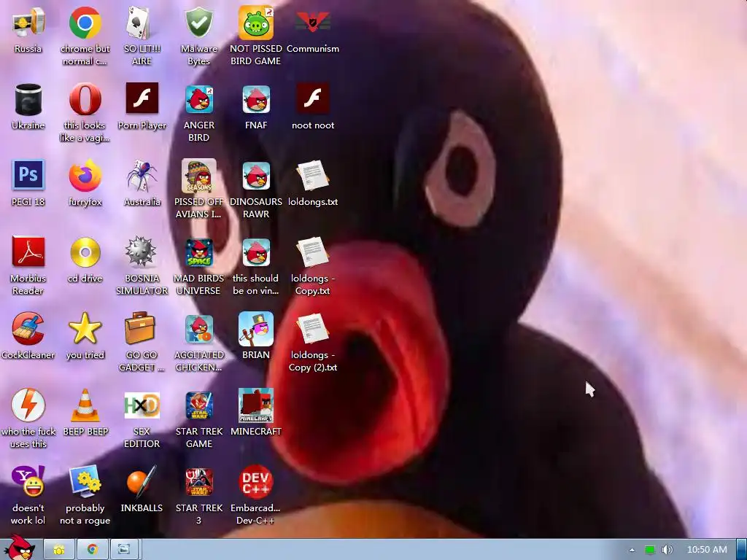The height and width of the screenshot is (560, 747).
Task: Open PISSED OFF AVIANS Seasons icon
Action: (198, 175)
